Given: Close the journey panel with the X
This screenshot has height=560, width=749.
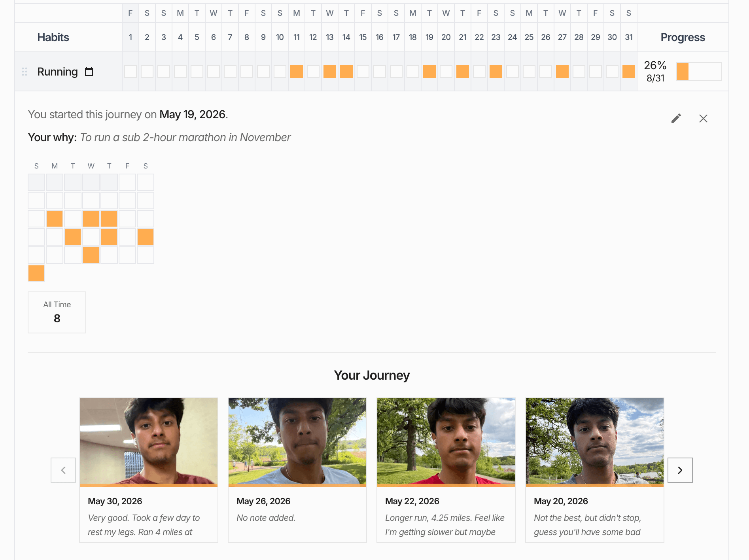Looking at the screenshot, I should pyautogui.click(x=703, y=118).
